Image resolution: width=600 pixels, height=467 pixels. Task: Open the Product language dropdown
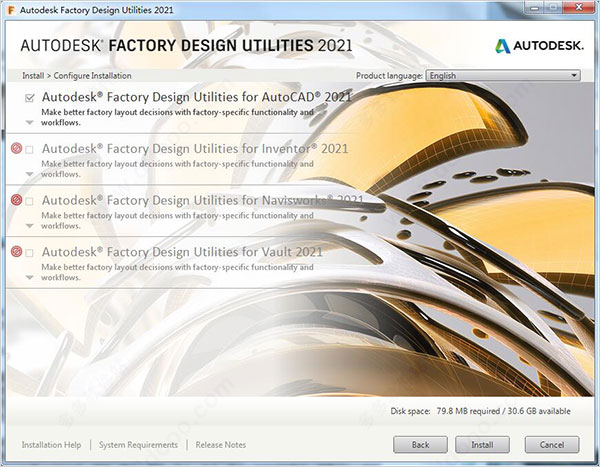(503, 75)
